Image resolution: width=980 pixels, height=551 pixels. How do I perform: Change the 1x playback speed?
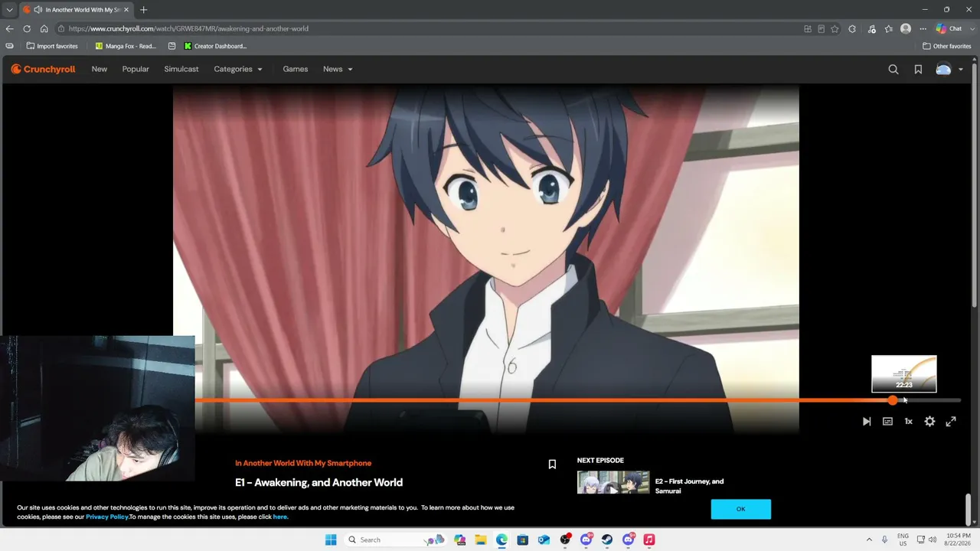click(x=909, y=422)
